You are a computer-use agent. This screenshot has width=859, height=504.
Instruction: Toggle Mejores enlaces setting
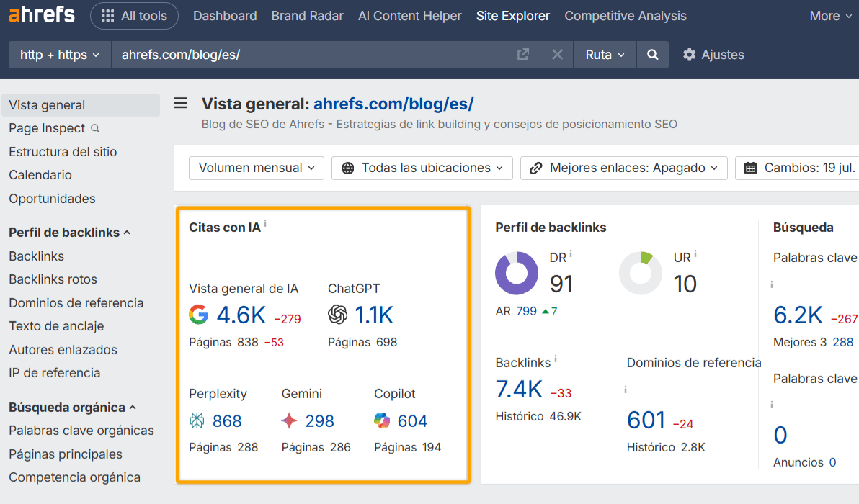pyautogui.click(x=623, y=168)
